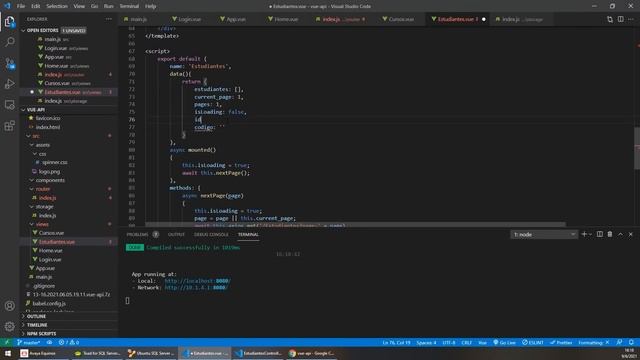Open the File menu
Viewport: 640px width, 360px height.
[21, 6]
